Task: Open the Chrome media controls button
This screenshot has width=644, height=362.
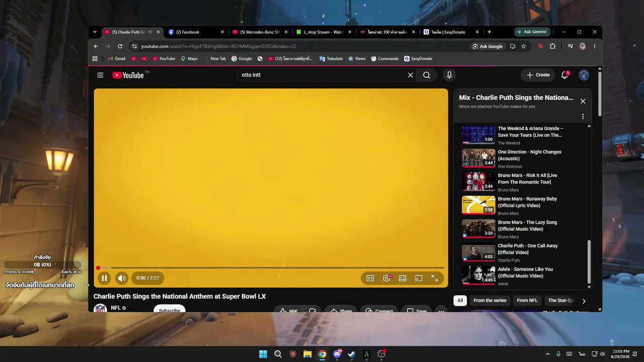Action: pyautogui.click(x=570, y=46)
